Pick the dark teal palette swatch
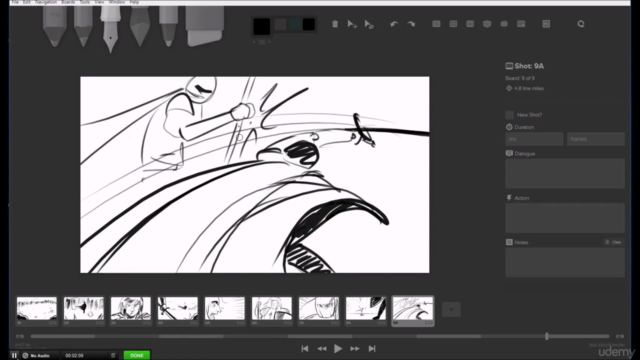This screenshot has width=640, height=360. click(295, 24)
